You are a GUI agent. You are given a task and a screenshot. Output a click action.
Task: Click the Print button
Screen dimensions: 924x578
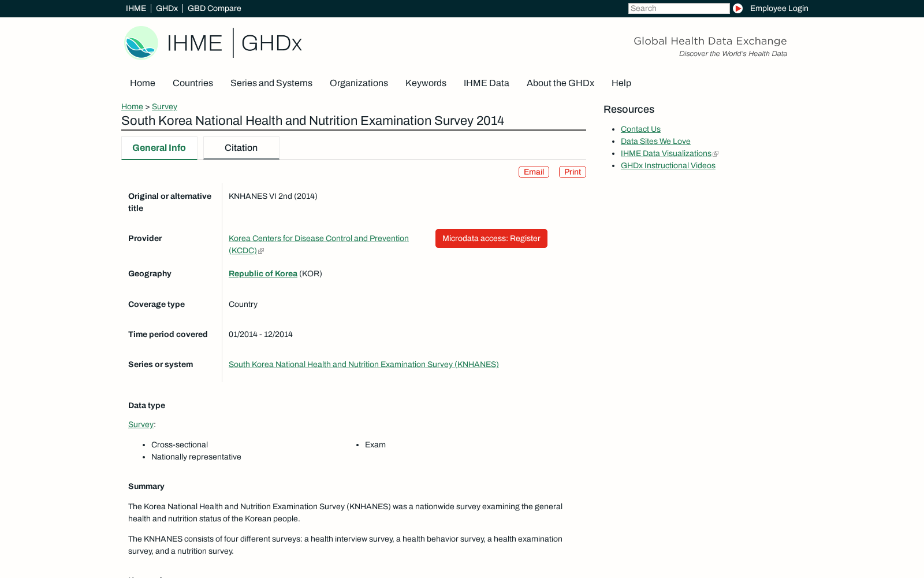(x=572, y=172)
